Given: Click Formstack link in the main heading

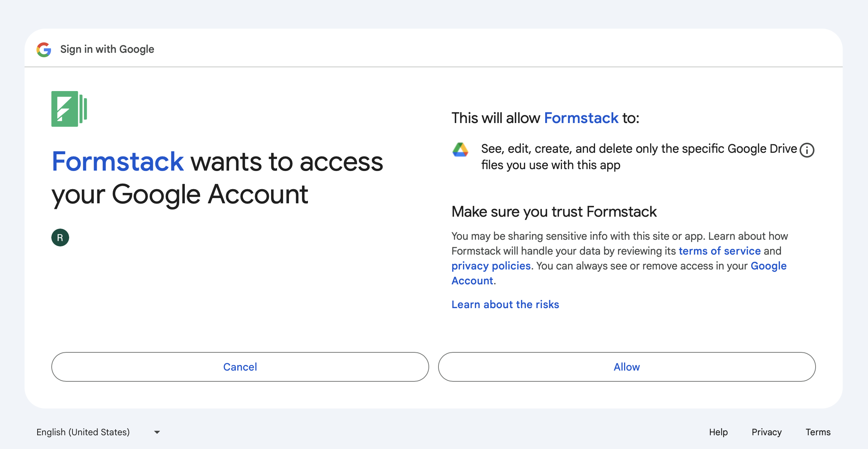Looking at the screenshot, I should coord(118,162).
